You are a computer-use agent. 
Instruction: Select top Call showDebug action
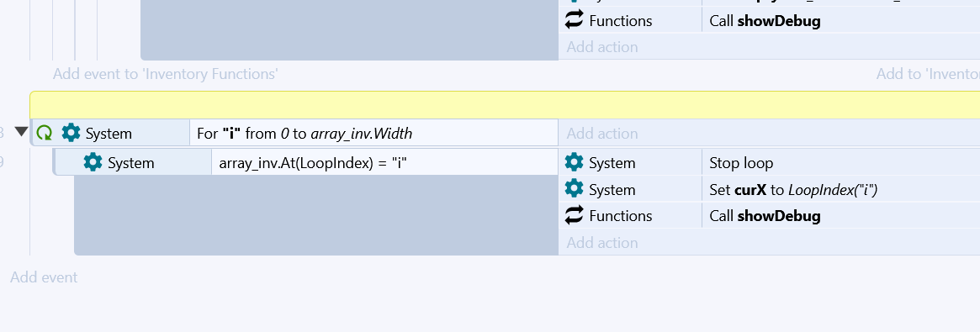[840, 21]
